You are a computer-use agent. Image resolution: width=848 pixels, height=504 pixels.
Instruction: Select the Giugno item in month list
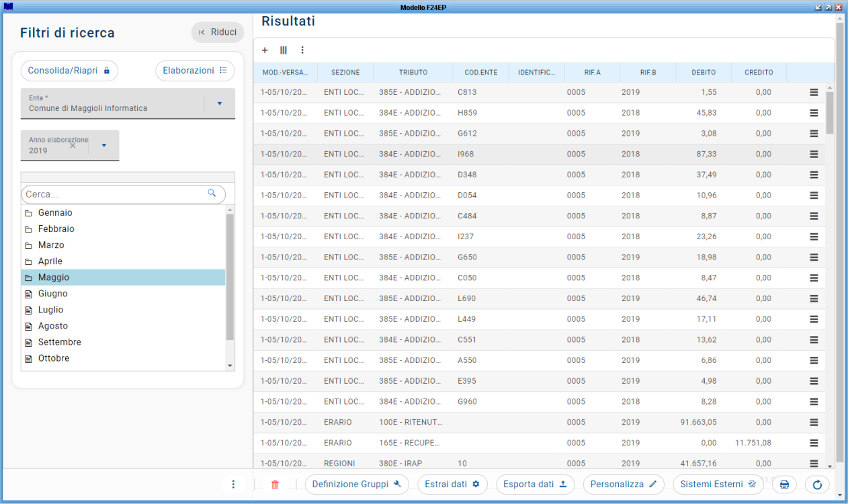point(52,294)
